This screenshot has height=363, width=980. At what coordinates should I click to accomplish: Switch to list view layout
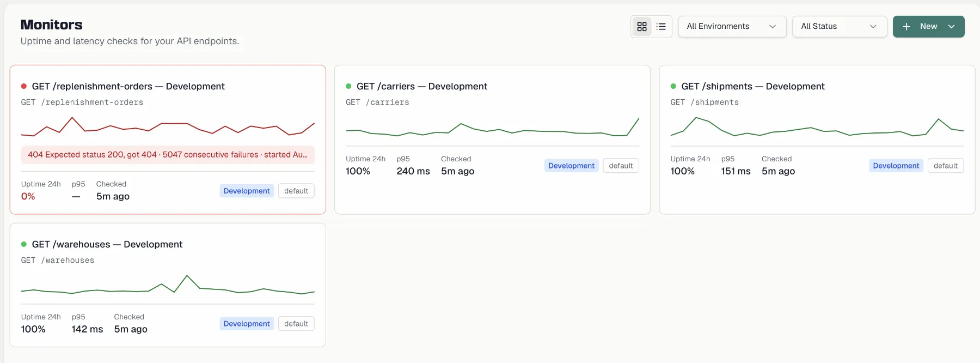[661, 26]
